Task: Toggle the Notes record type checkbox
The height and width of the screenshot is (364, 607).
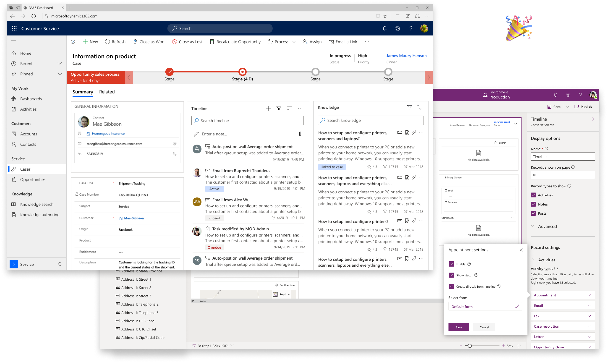Action: (533, 204)
